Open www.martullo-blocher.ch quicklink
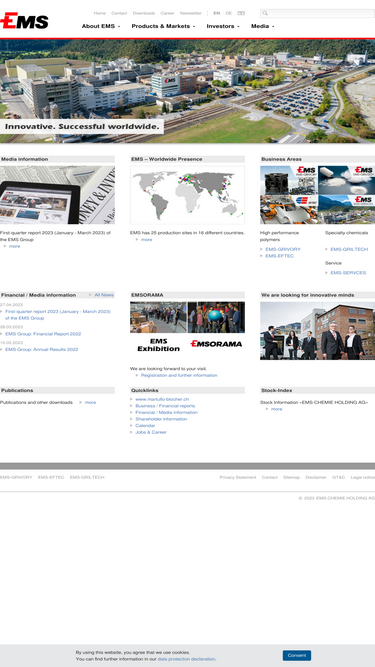The width and height of the screenshot is (375, 667). [x=162, y=399]
